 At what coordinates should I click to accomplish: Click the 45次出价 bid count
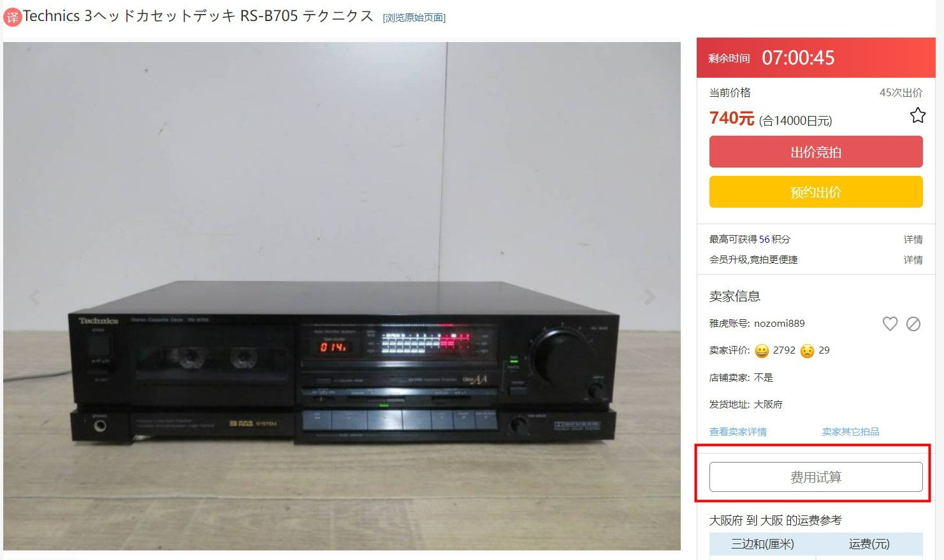pos(901,92)
